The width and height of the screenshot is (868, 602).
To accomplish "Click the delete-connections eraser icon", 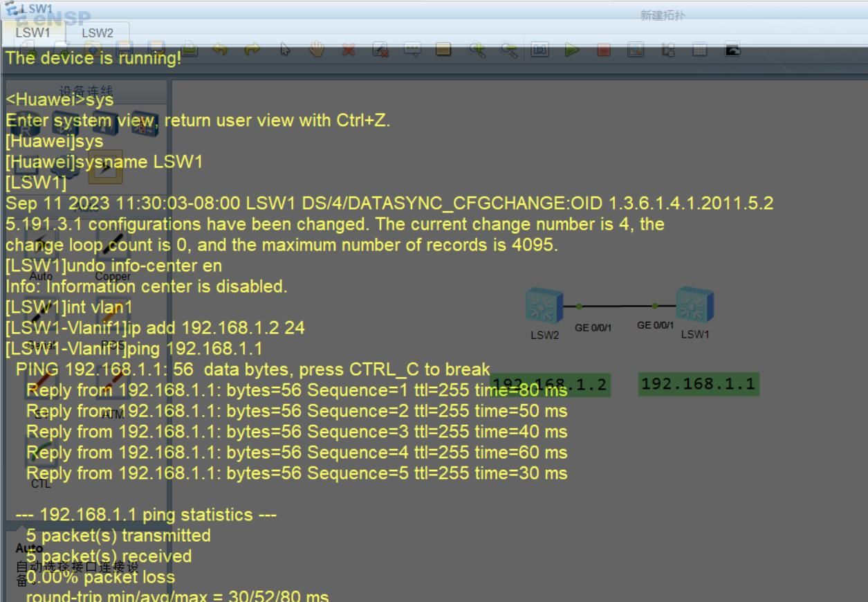I will pos(380,50).
